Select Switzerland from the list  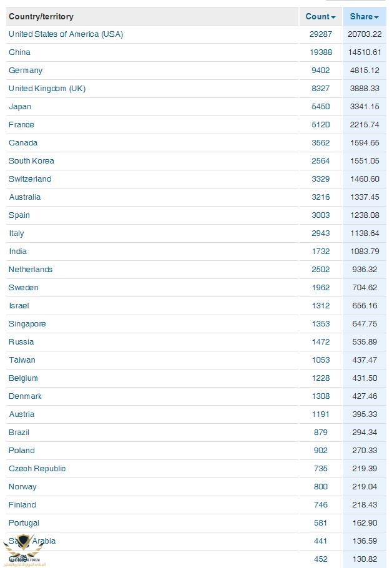click(30, 179)
